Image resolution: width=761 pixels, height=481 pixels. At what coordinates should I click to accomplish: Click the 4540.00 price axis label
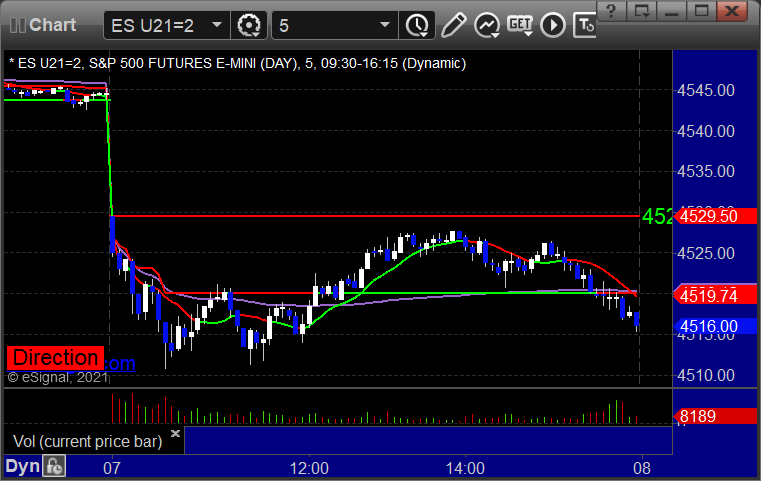pyautogui.click(x=706, y=131)
